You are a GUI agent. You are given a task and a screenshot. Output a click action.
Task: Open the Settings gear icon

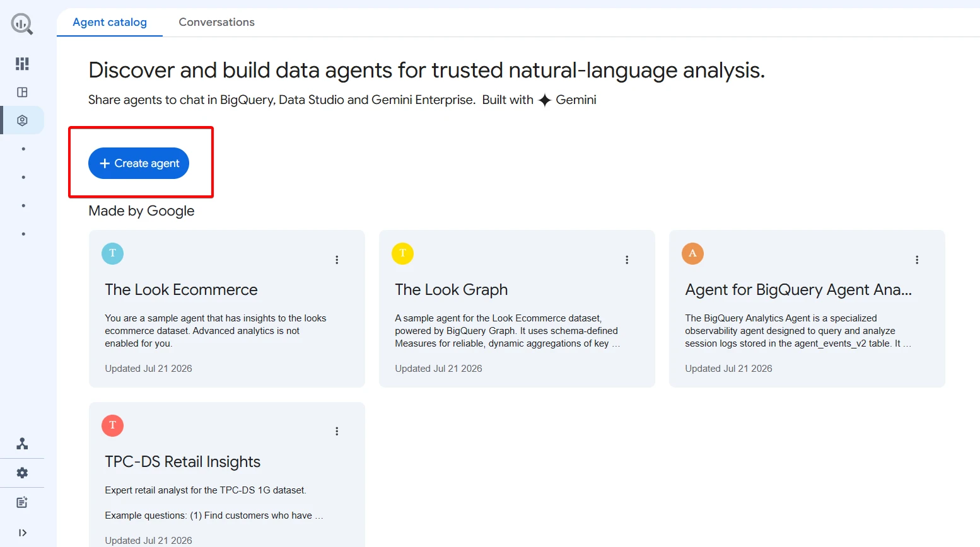[22, 473]
